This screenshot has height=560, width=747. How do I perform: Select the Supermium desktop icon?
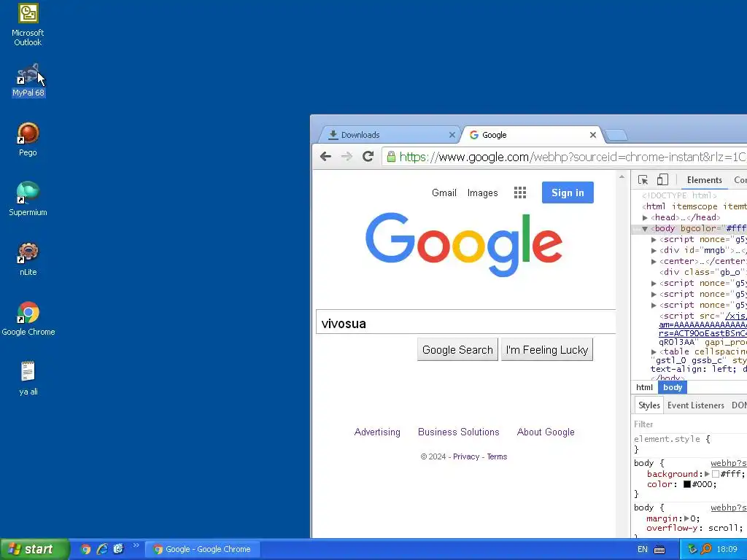point(28,199)
